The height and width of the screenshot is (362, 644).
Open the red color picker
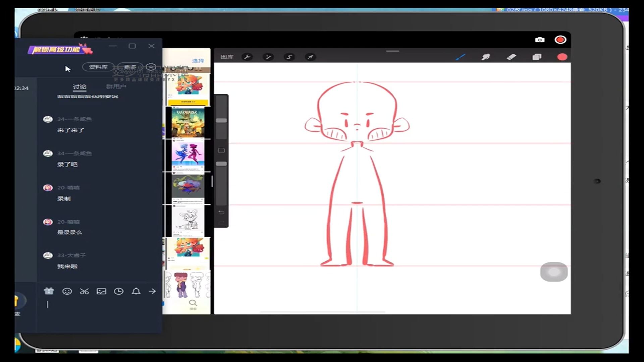pyautogui.click(x=562, y=57)
